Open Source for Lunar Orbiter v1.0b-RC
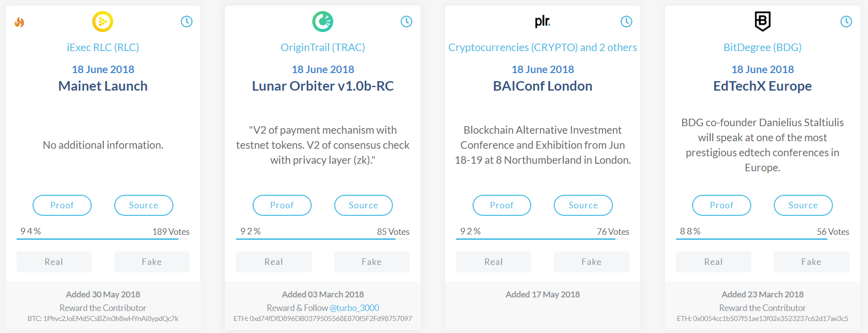 pos(363,205)
